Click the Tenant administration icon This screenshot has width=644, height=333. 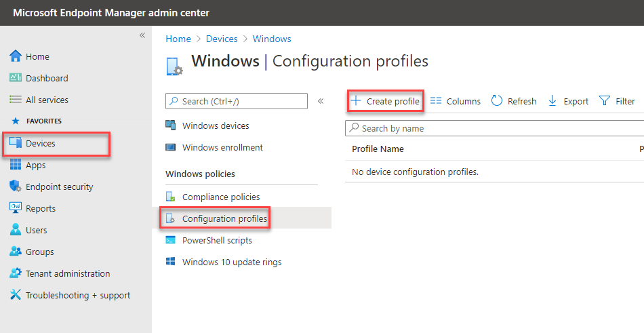click(x=16, y=273)
